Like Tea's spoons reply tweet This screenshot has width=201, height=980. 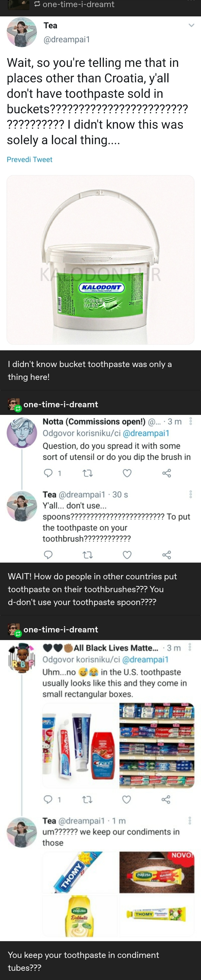[127, 555]
